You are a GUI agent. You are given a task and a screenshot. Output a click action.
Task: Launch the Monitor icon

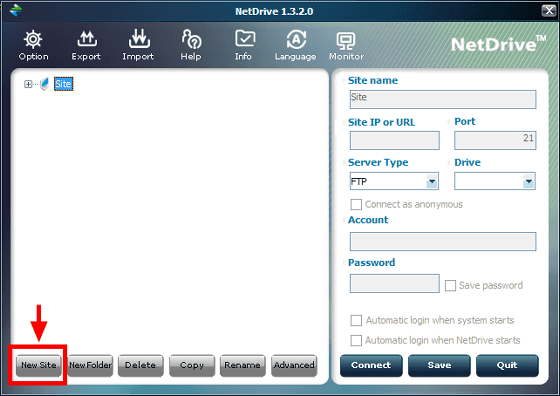click(346, 41)
